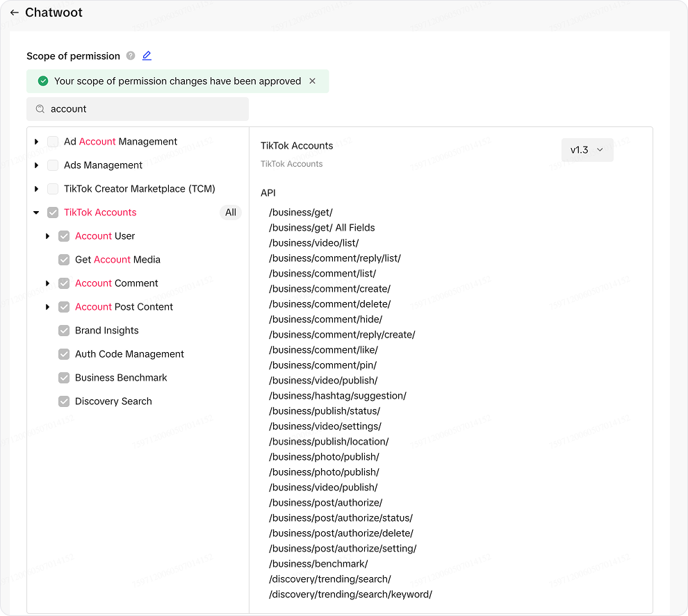Select the Brand Insights label

coord(106,331)
